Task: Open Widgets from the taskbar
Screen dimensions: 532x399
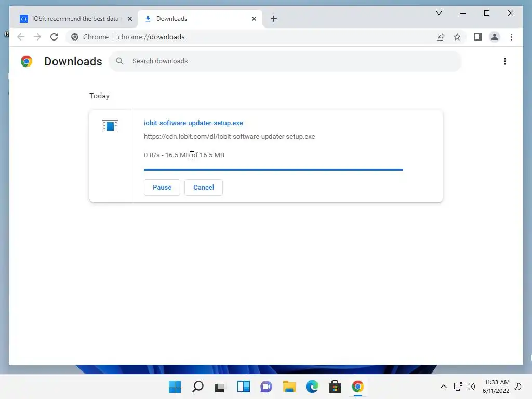Action: click(x=243, y=387)
